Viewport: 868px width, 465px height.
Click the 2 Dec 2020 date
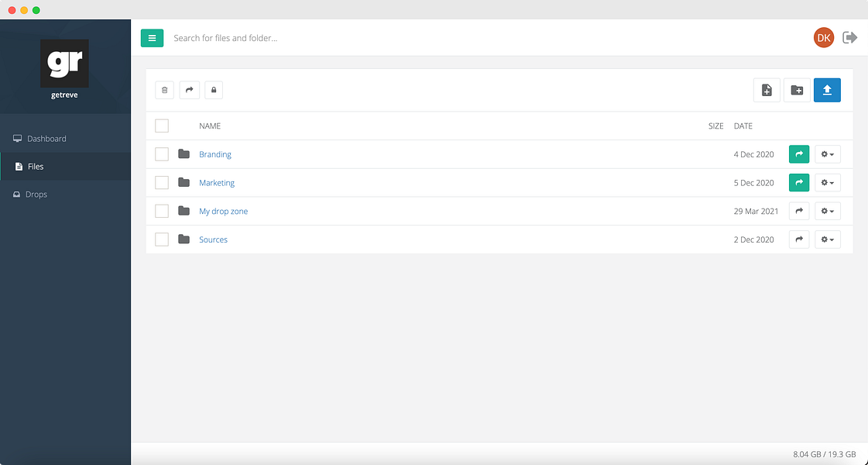754,239
